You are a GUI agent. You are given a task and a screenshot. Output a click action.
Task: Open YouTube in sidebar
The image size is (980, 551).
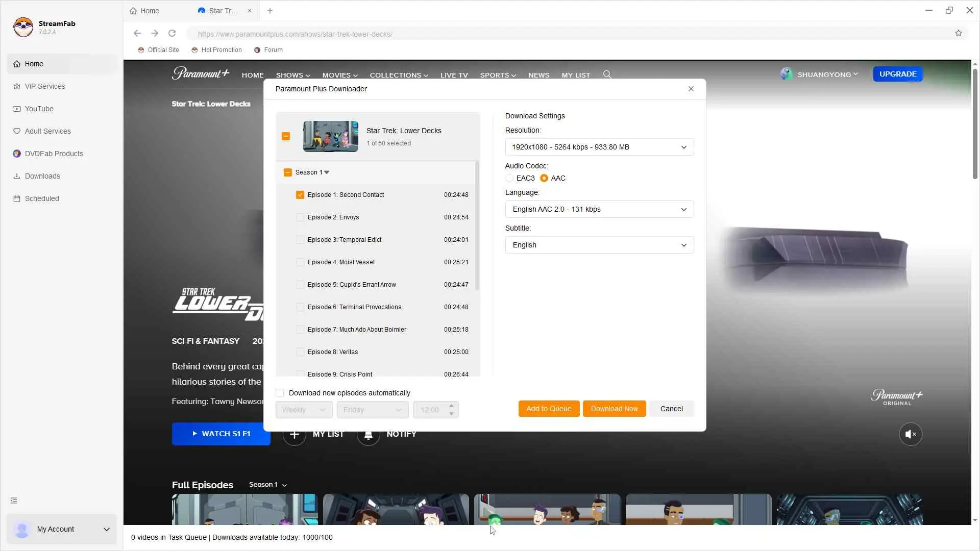[x=61, y=109]
